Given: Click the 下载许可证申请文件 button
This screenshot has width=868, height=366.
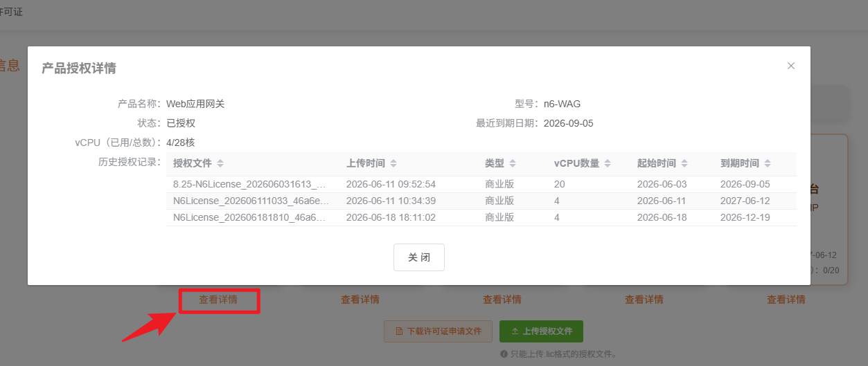Looking at the screenshot, I should pyautogui.click(x=438, y=331).
